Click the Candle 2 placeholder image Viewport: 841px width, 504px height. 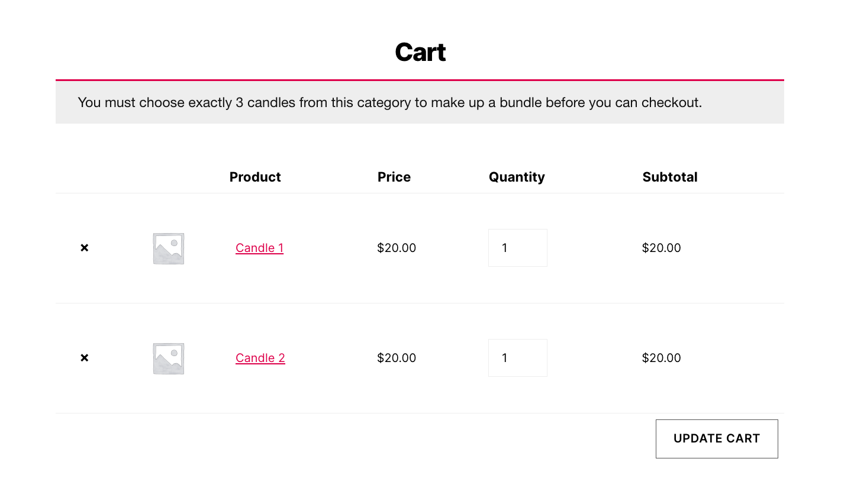tap(169, 358)
